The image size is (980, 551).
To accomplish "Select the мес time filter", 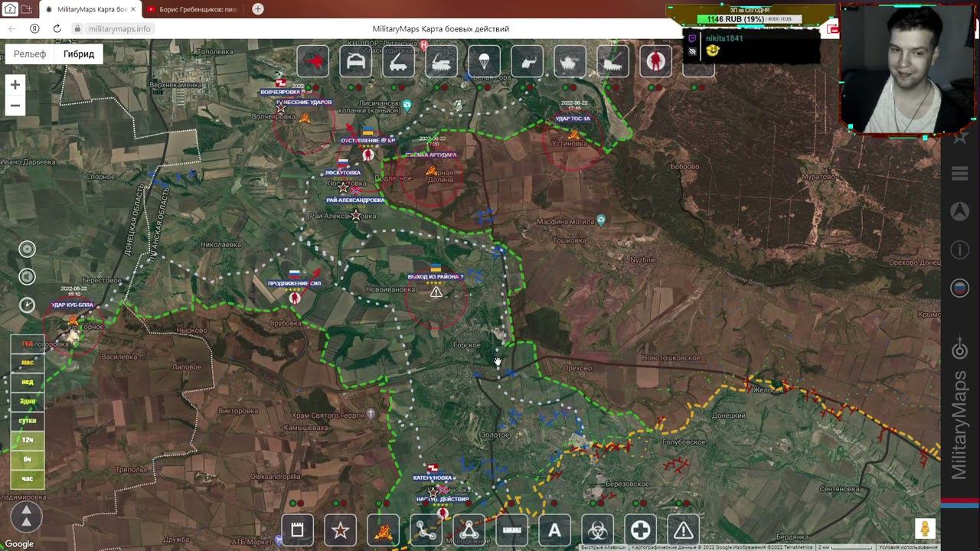I will 28,363.
